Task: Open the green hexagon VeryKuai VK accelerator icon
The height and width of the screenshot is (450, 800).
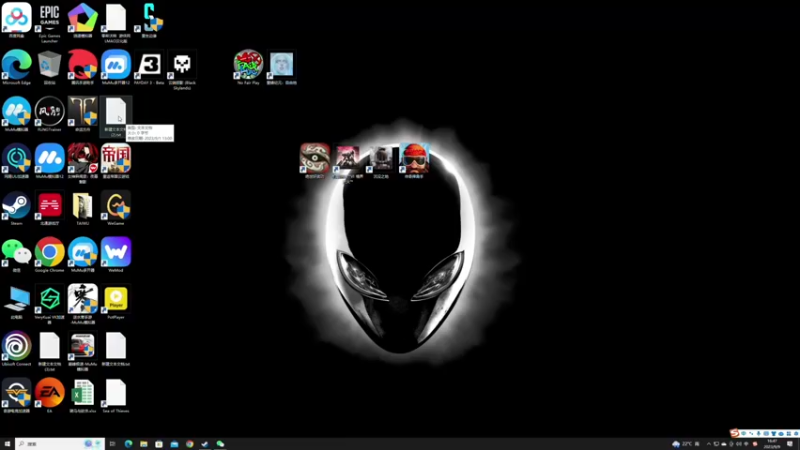Action: pyautogui.click(x=49, y=304)
